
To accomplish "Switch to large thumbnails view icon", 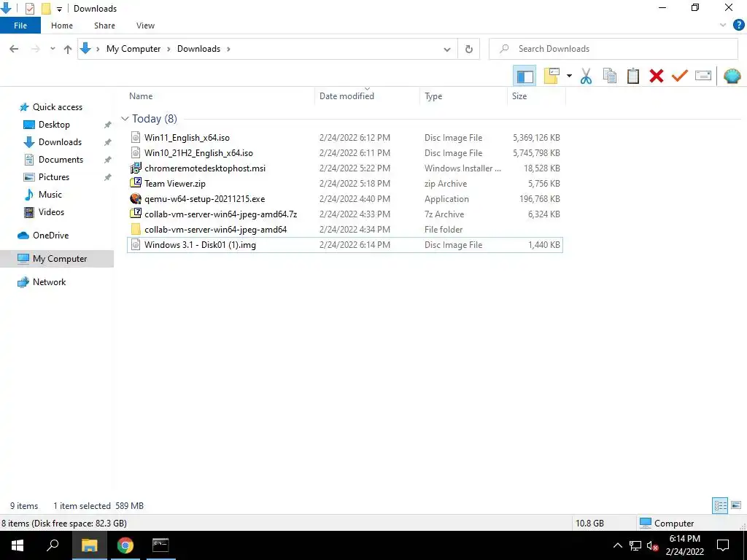I will 736,506.
